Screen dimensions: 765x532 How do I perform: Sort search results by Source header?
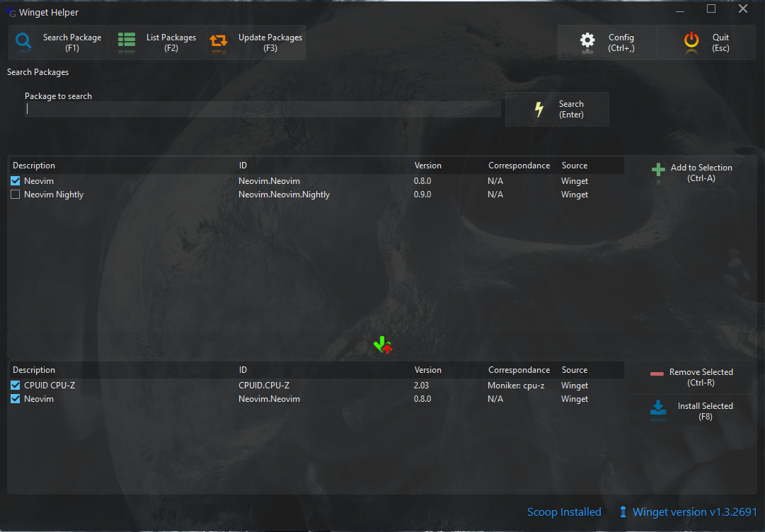pos(574,166)
